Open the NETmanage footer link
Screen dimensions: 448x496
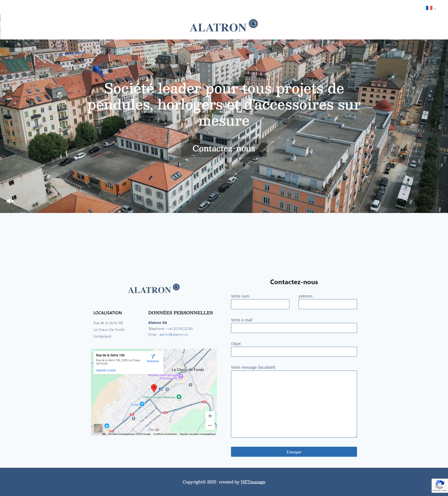pyautogui.click(x=253, y=482)
